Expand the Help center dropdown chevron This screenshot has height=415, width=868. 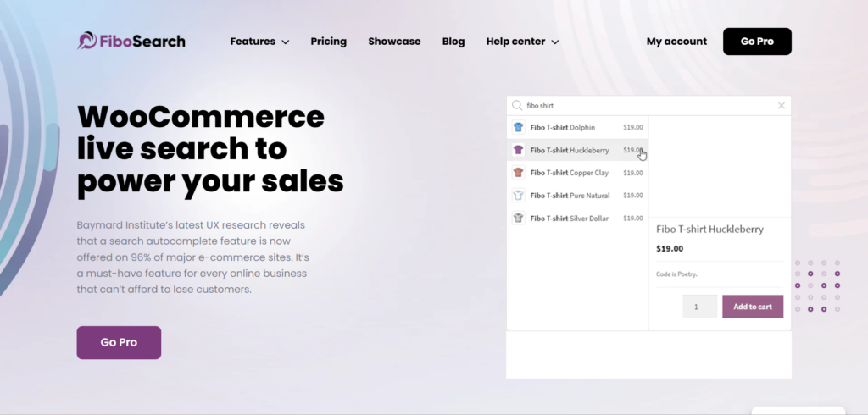click(x=555, y=42)
